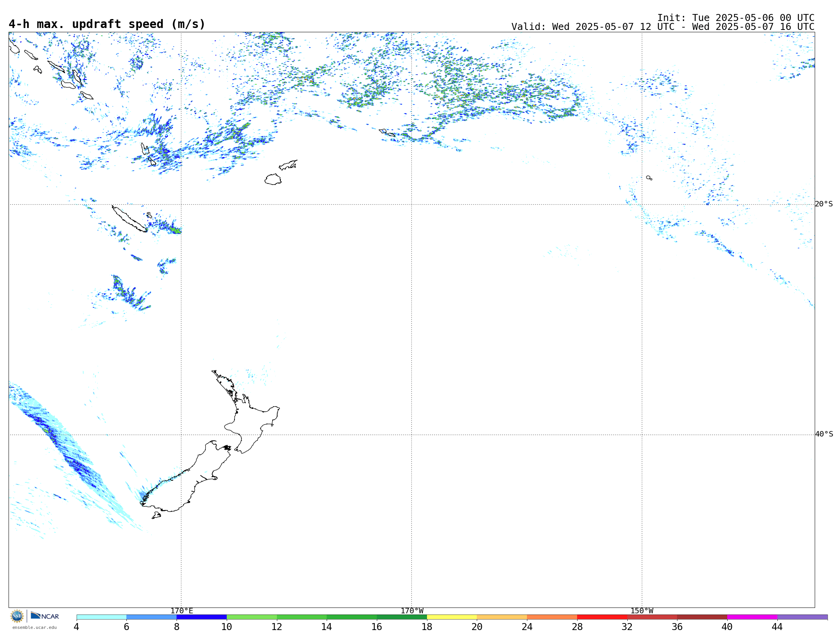The image size is (840, 632).
Task: Click colorbar tick label 16
Action: tap(377, 627)
